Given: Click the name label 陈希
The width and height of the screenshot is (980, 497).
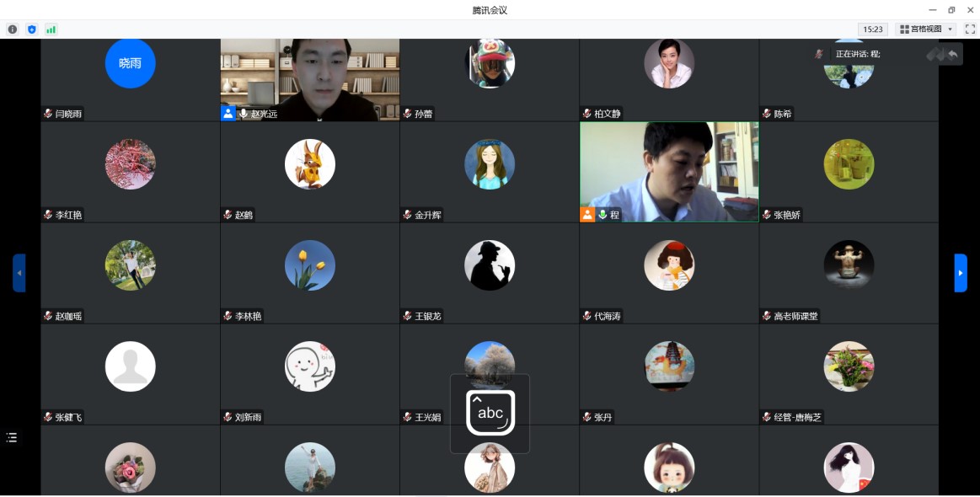Looking at the screenshot, I should [x=783, y=114].
